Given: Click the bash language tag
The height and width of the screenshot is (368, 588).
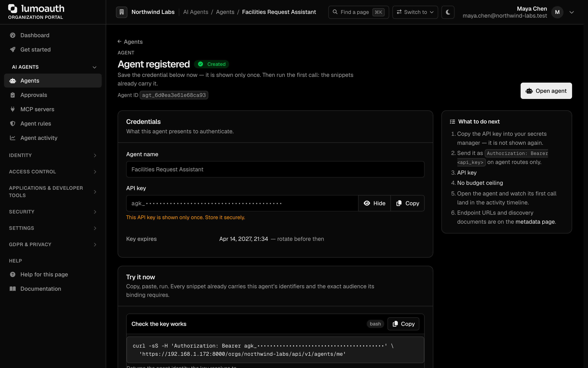Looking at the screenshot, I should [375, 324].
